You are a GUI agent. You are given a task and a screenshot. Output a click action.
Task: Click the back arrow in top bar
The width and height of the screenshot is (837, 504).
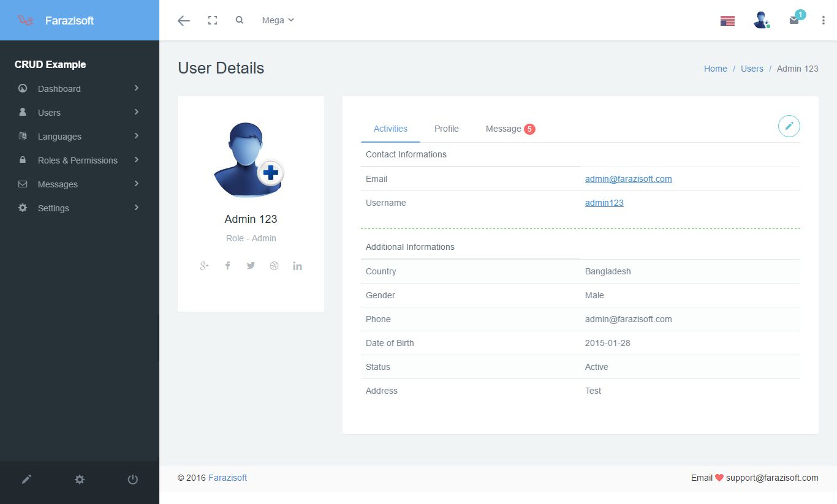[x=184, y=20]
